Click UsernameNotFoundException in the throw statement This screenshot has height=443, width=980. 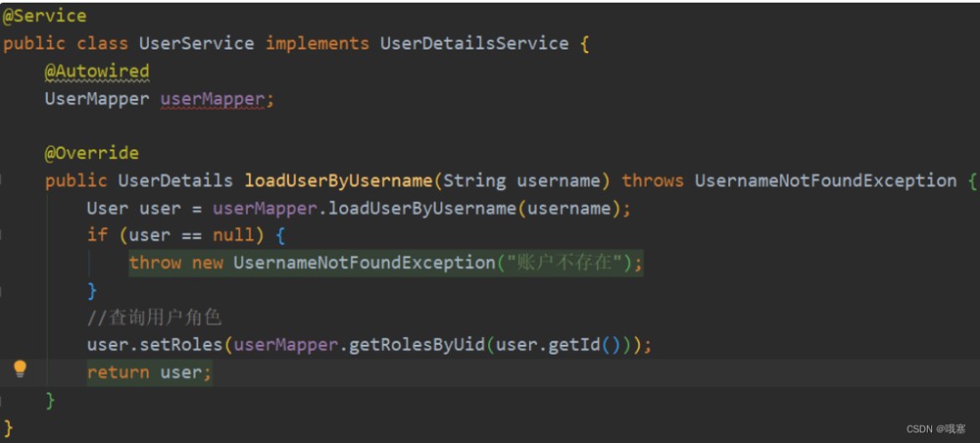coord(365,263)
